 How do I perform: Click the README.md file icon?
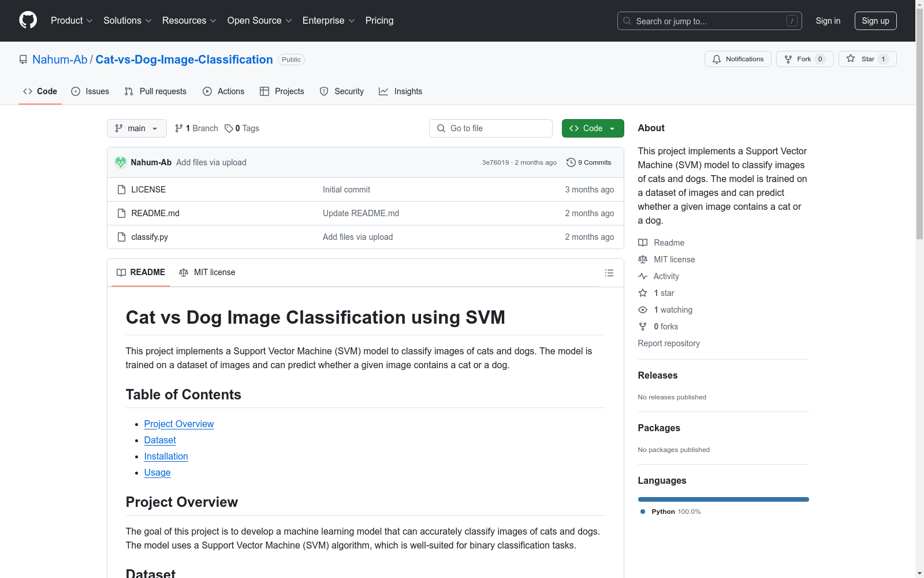click(121, 213)
